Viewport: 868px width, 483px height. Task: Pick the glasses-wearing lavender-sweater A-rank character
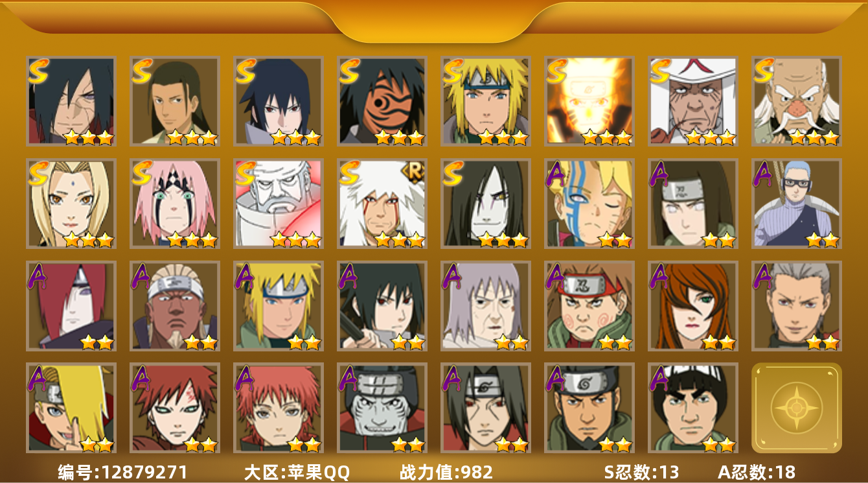point(797,204)
